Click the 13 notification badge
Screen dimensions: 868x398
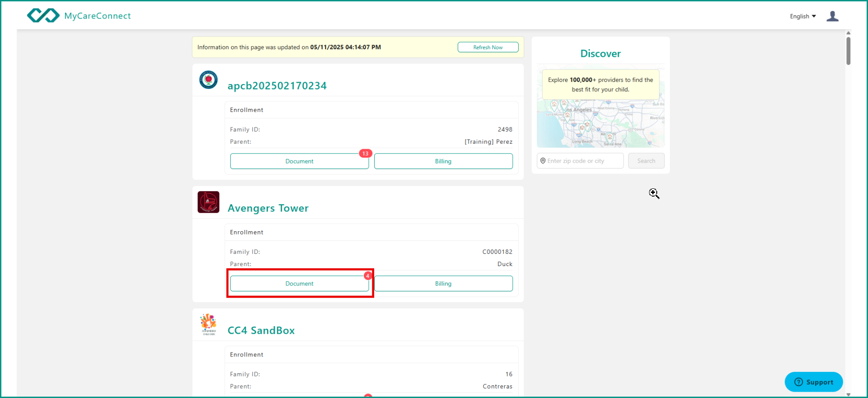click(365, 154)
